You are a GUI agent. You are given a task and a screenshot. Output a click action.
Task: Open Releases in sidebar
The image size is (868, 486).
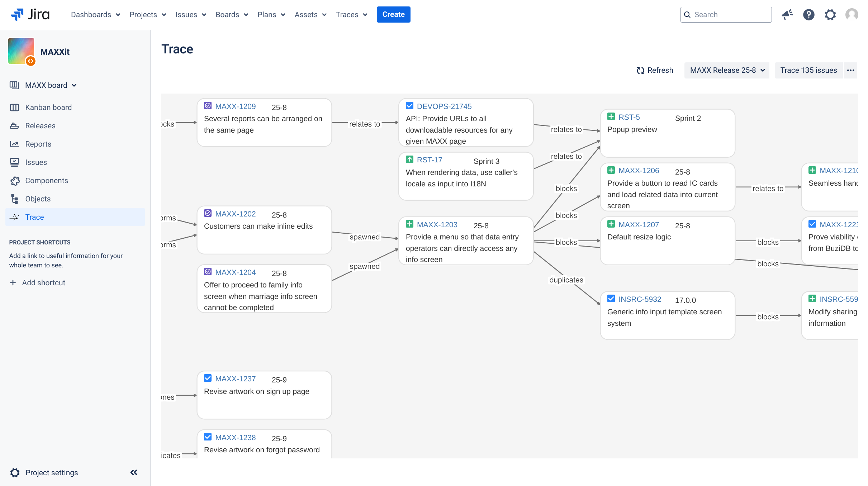pyautogui.click(x=75, y=126)
